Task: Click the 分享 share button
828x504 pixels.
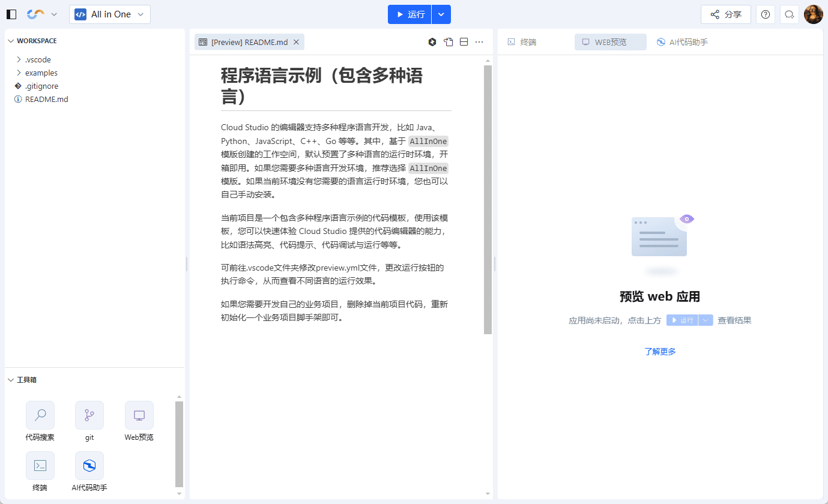Action: click(x=726, y=14)
